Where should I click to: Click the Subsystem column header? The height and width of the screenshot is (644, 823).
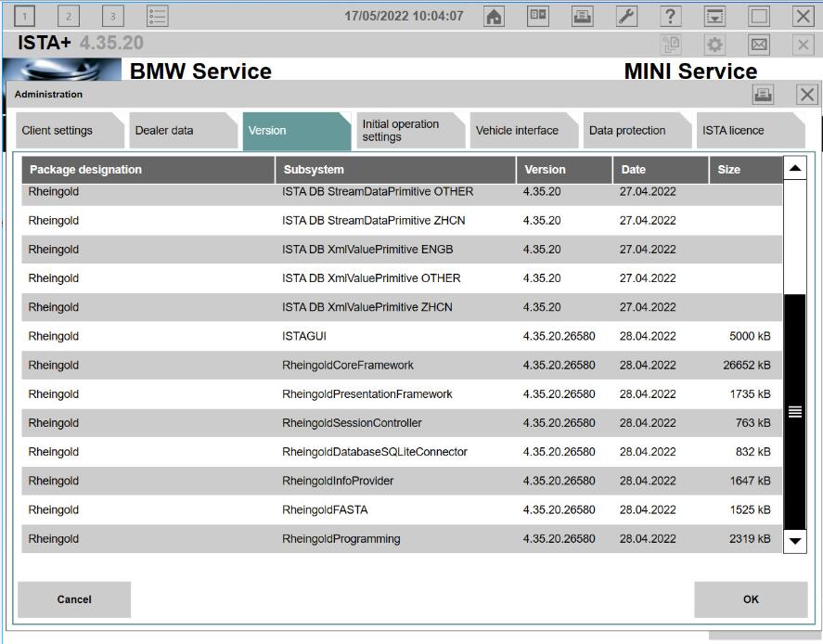coord(395,170)
